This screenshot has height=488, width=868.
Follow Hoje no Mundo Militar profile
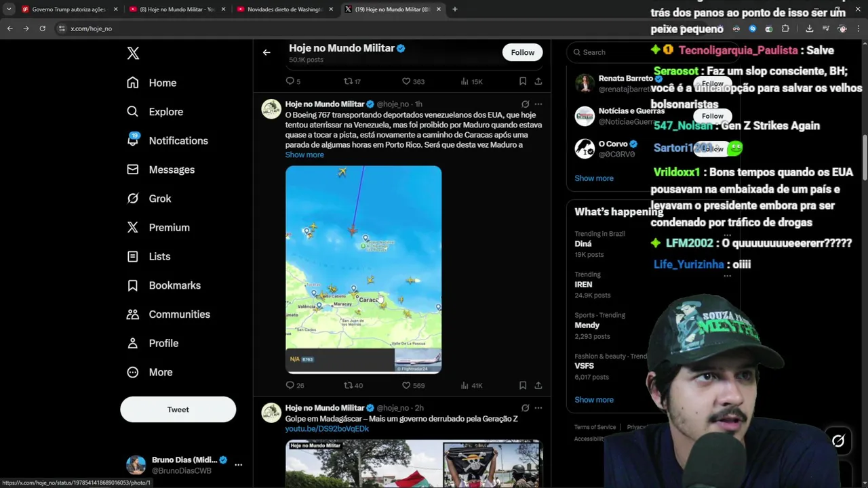pyautogui.click(x=522, y=52)
